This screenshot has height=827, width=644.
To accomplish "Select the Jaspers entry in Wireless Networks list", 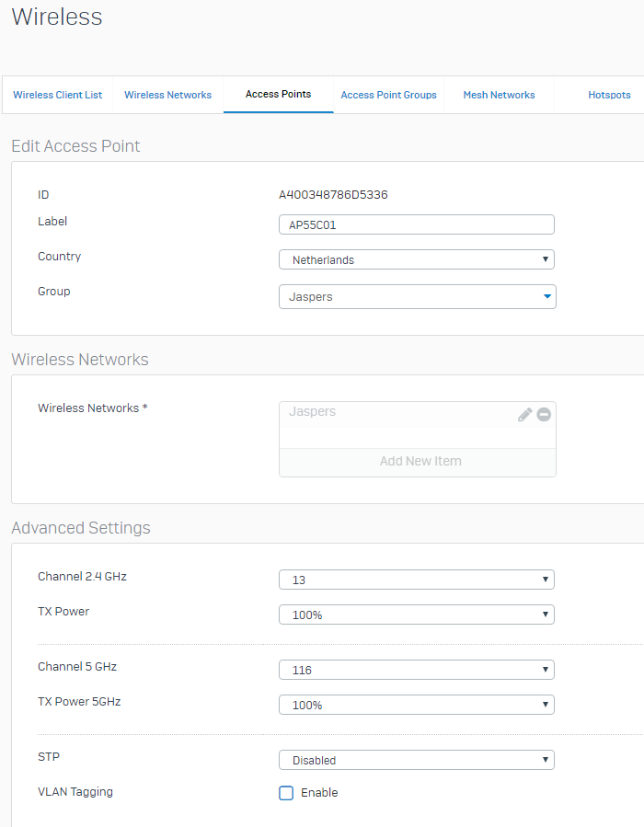I will click(368, 413).
